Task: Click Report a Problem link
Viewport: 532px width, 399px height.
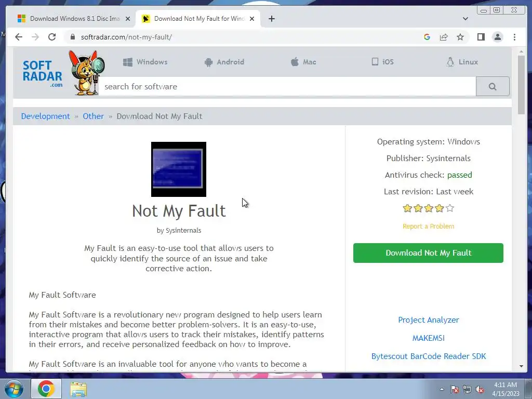Action: coord(428,227)
